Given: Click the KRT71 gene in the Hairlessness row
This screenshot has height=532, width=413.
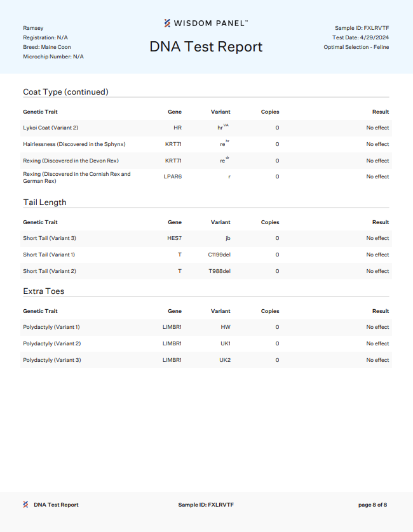Looking at the screenshot, I should (173, 144).
